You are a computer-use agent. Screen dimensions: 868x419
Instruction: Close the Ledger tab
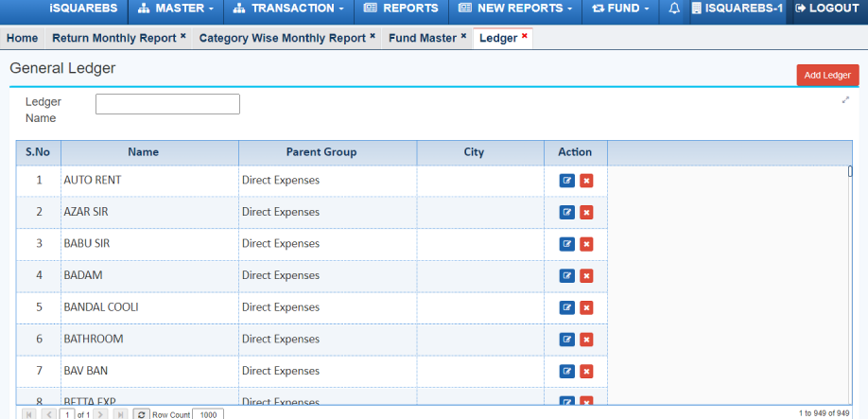[525, 37]
